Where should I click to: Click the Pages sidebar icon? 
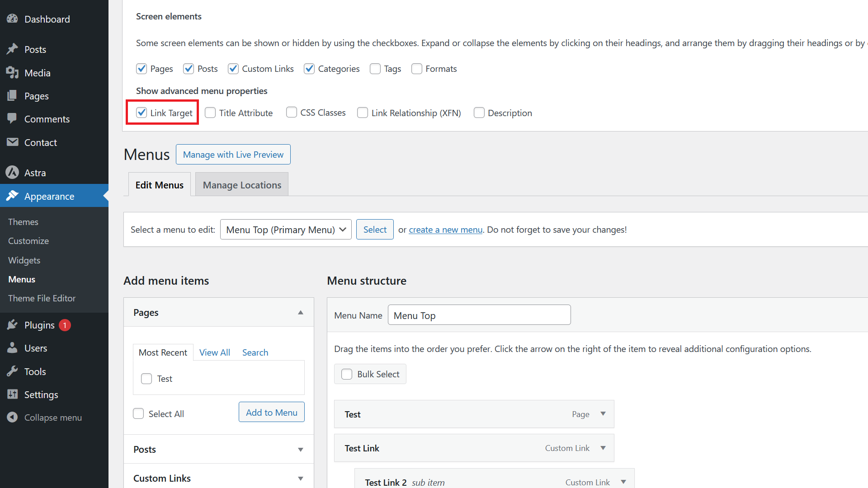pos(12,96)
